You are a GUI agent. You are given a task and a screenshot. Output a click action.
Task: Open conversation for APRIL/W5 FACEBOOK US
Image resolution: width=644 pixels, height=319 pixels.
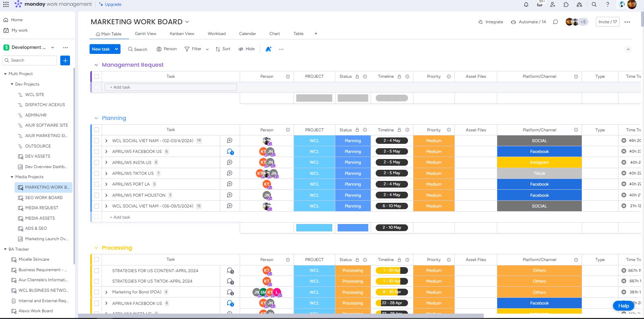point(230,152)
